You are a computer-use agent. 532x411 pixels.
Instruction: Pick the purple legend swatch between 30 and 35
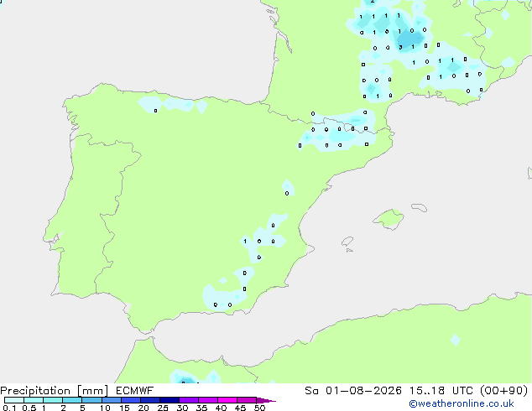[x=189, y=400]
